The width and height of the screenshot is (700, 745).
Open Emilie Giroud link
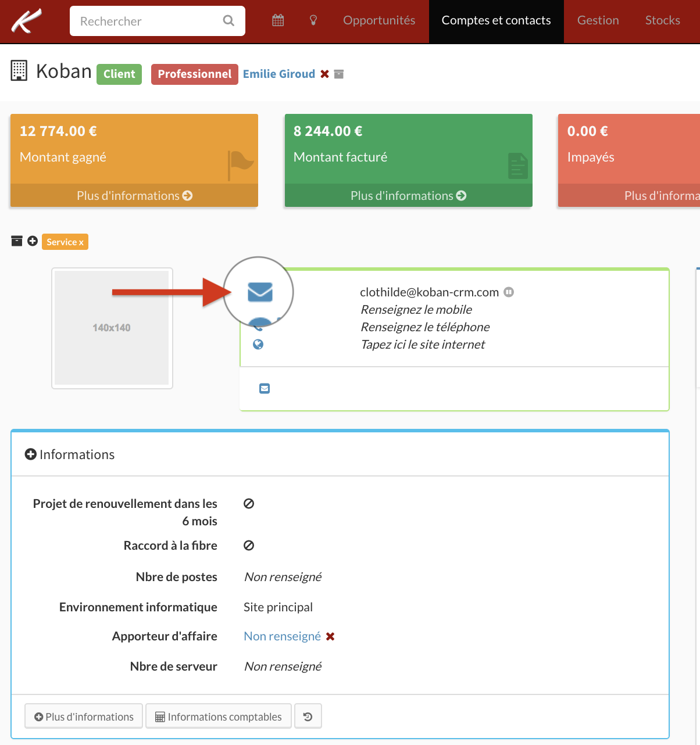pyautogui.click(x=279, y=74)
